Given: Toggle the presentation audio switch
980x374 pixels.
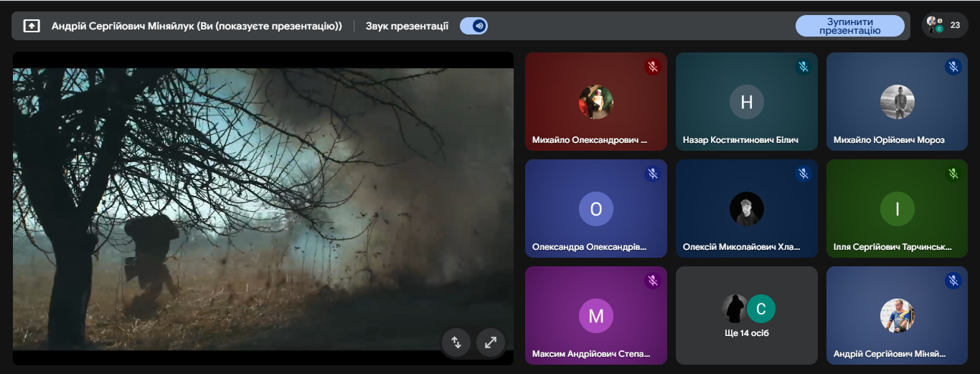Looking at the screenshot, I should (x=474, y=26).
